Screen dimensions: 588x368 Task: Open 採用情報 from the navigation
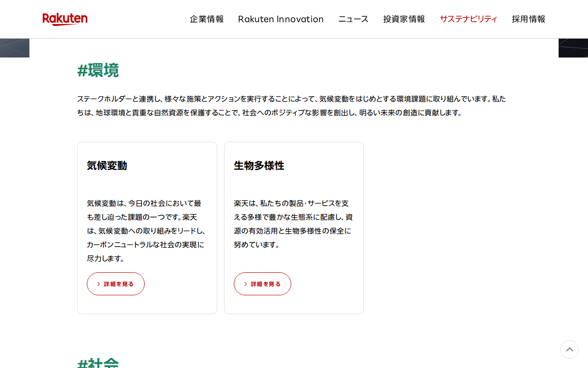pos(528,19)
